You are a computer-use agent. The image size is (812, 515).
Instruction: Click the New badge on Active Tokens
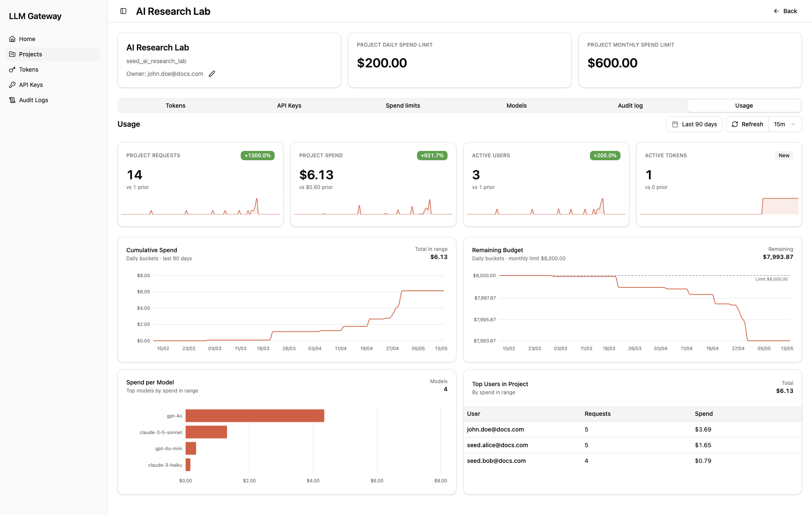click(x=784, y=156)
